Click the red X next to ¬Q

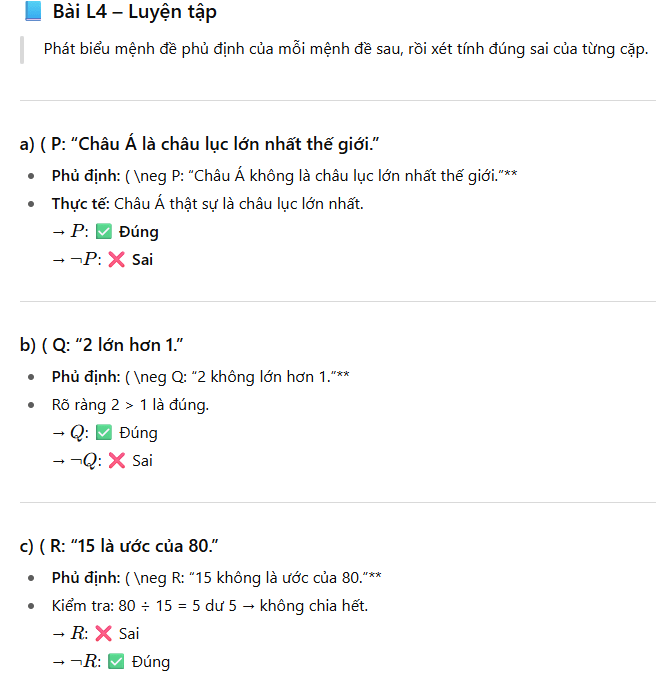[x=117, y=461]
